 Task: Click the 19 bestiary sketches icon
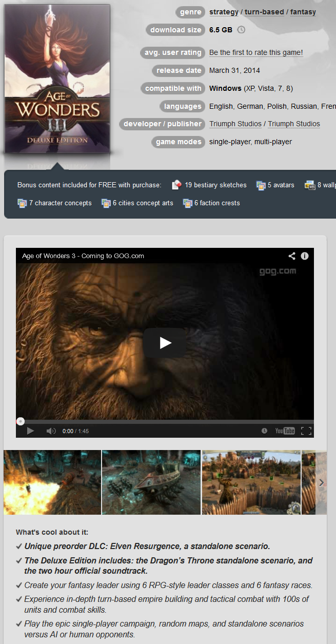click(x=177, y=185)
